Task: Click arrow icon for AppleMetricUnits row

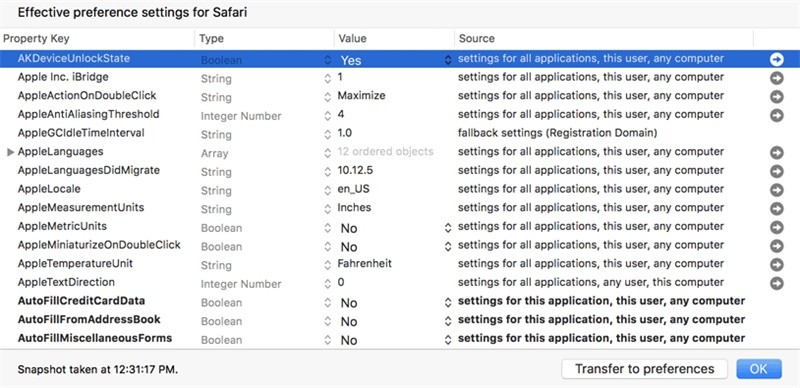Action: point(777,227)
